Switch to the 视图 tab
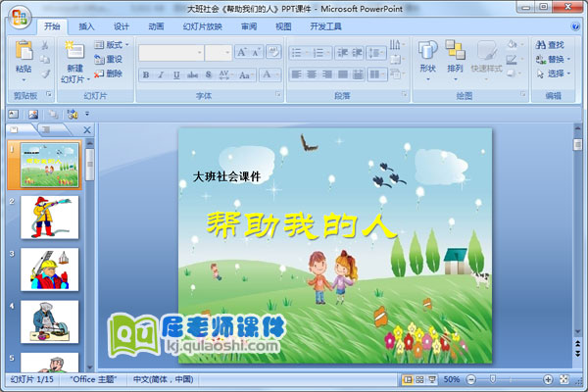The height and width of the screenshot is (392, 588). point(283,26)
